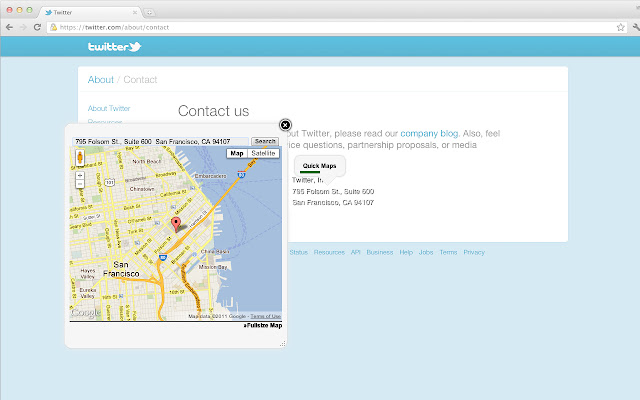The width and height of the screenshot is (640, 400).
Task: Click the Twitter logo in header
Action: pos(115,47)
